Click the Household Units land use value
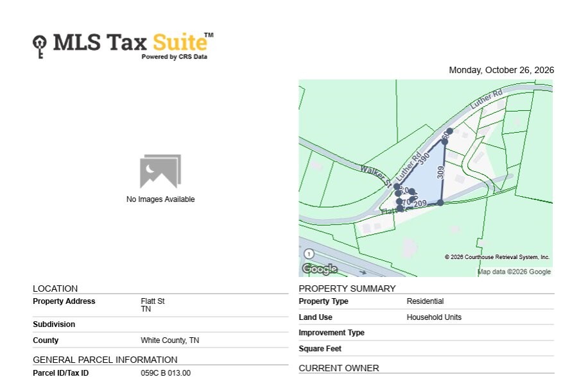 tap(434, 317)
